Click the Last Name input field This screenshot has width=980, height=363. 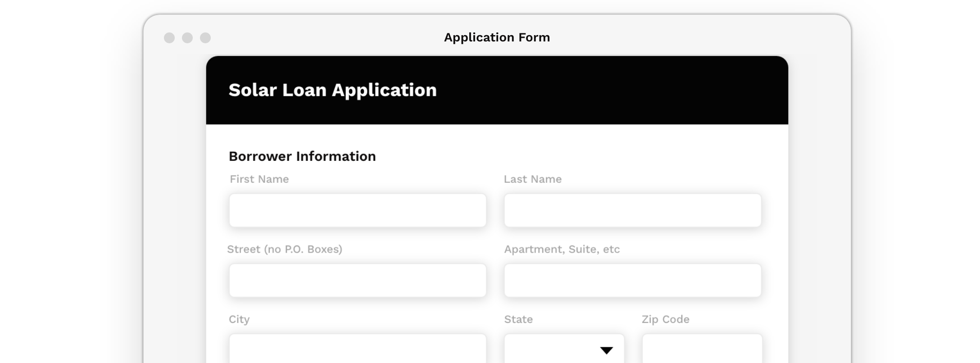click(632, 210)
